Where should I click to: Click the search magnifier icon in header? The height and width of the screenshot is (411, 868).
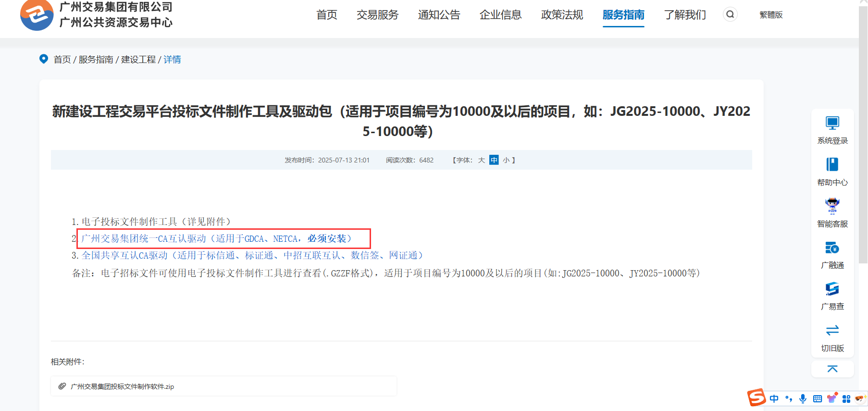pos(730,14)
